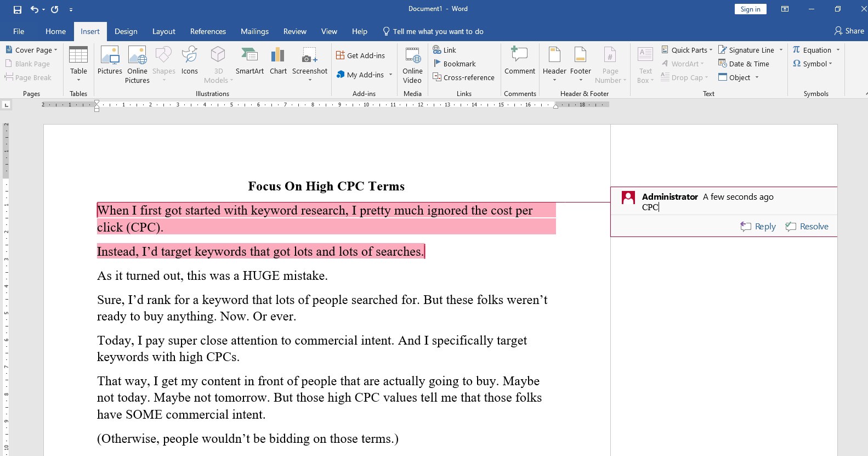Insert Date & Time
The image size is (868, 456).
click(x=744, y=64)
